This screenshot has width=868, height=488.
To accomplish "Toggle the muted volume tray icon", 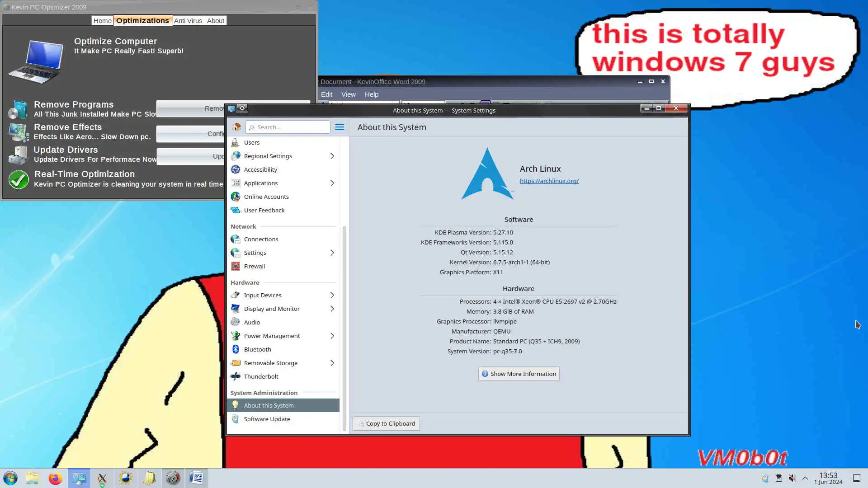I will pos(792,478).
